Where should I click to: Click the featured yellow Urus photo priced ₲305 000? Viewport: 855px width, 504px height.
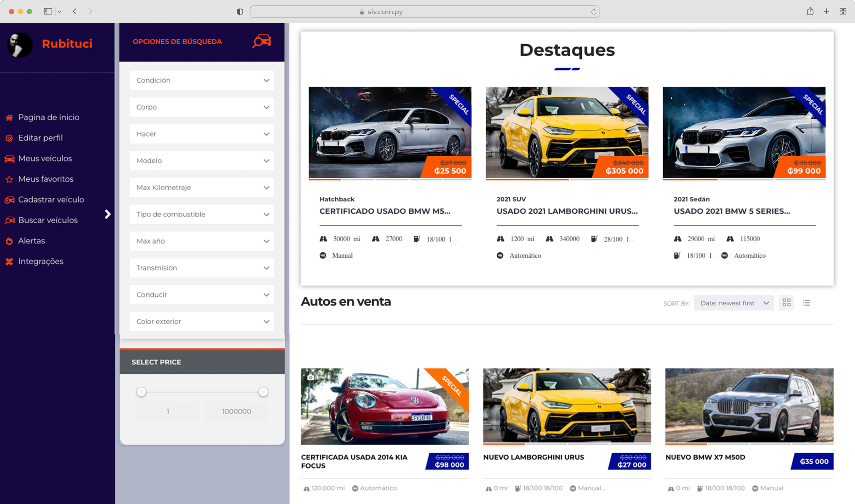567,132
